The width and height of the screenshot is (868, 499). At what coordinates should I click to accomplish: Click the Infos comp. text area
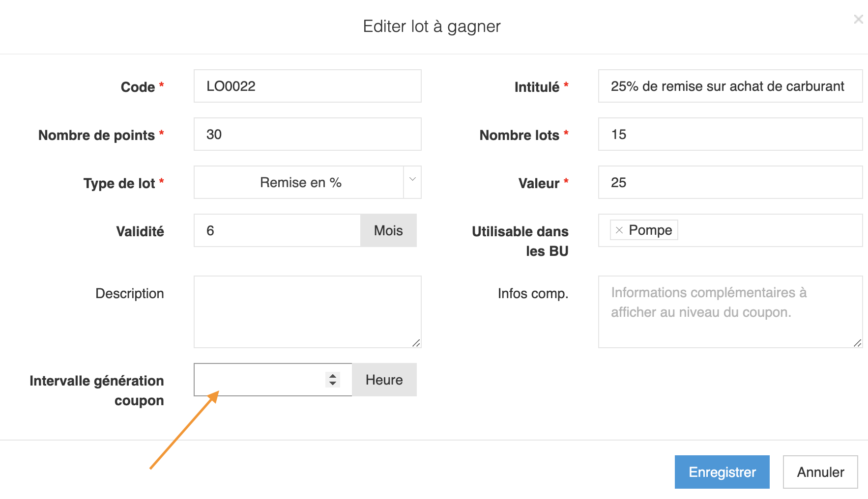(730, 312)
